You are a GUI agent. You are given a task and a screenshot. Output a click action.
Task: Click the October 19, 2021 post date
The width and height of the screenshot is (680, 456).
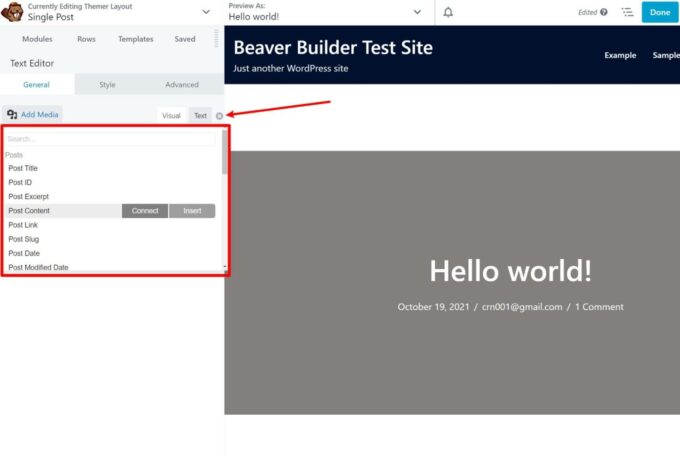433,307
